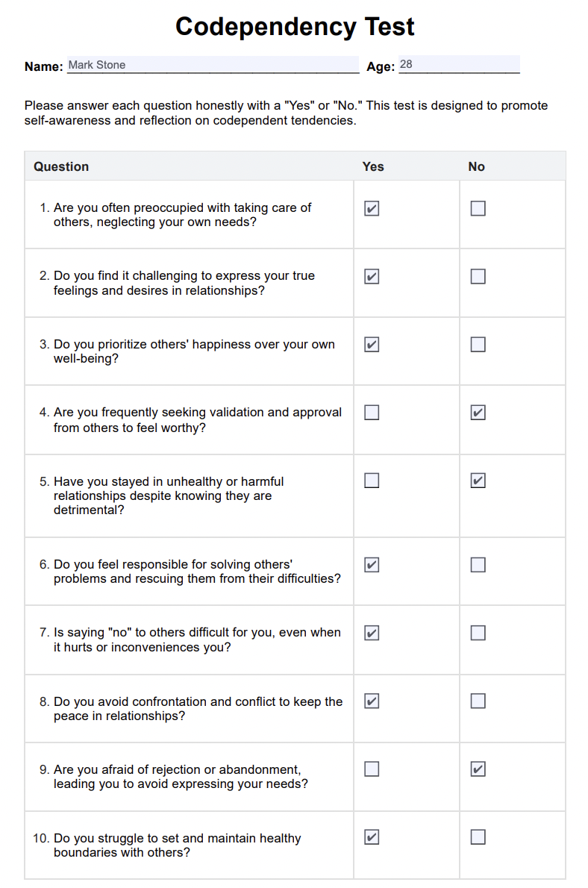Uncheck Yes for question 10
The height and width of the screenshot is (888, 588).
click(x=372, y=837)
